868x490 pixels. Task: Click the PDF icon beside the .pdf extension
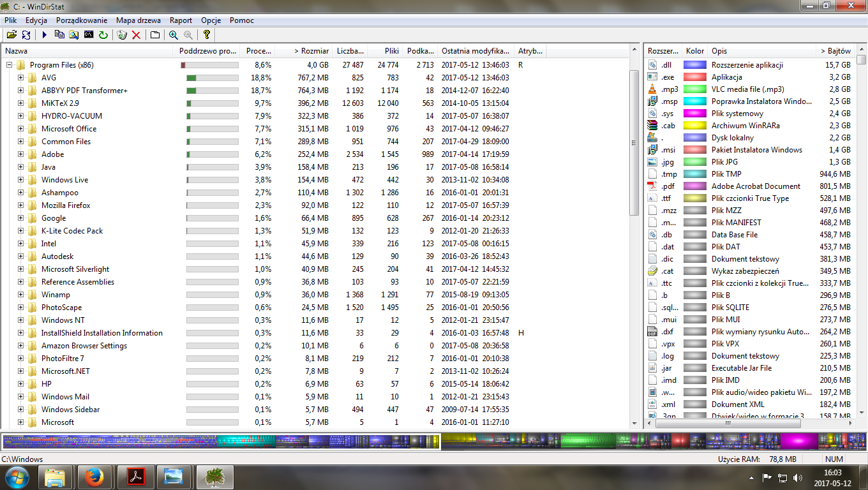tap(652, 186)
